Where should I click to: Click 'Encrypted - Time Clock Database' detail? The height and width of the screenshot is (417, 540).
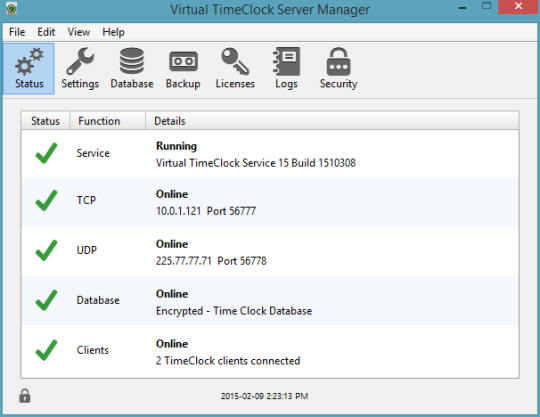[234, 311]
